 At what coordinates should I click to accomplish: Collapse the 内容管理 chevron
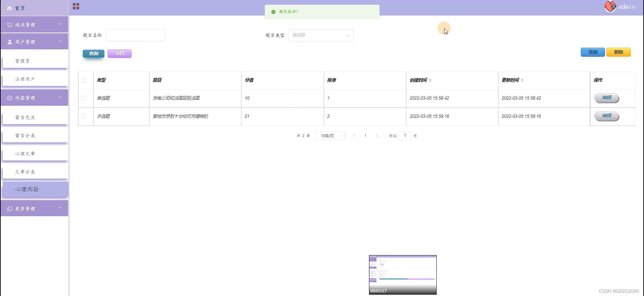pos(60,97)
